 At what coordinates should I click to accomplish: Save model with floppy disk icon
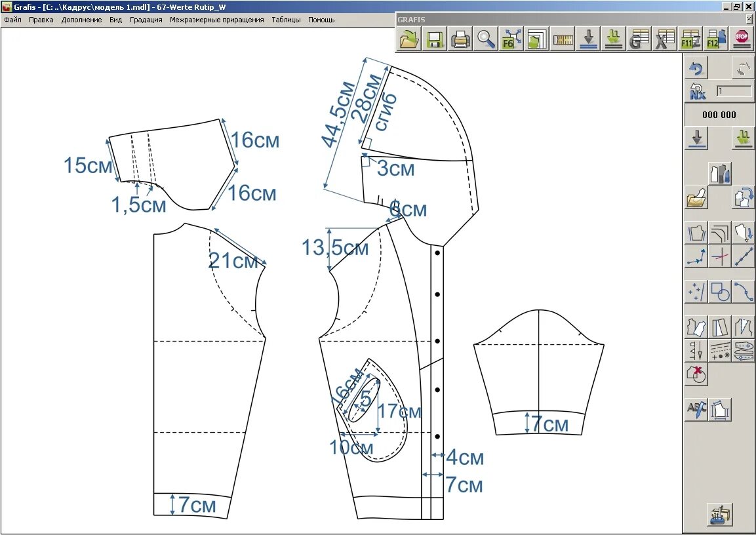point(435,39)
